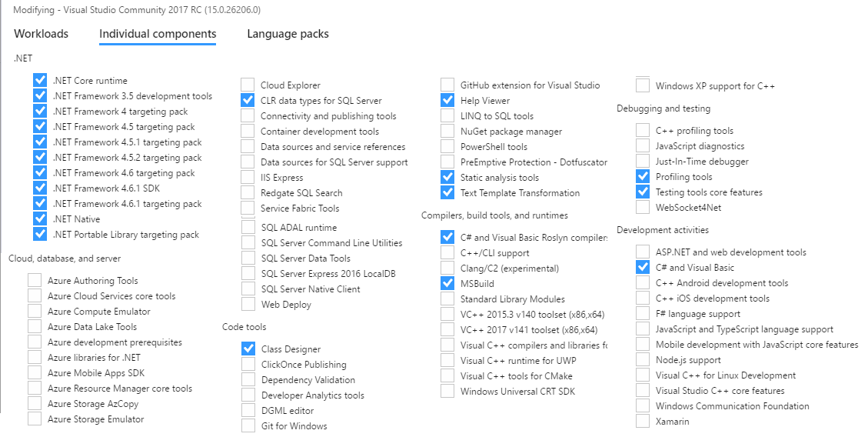This screenshot has width=868, height=437.
Task: Check Windows XP support for C++
Action: click(643, 85)
